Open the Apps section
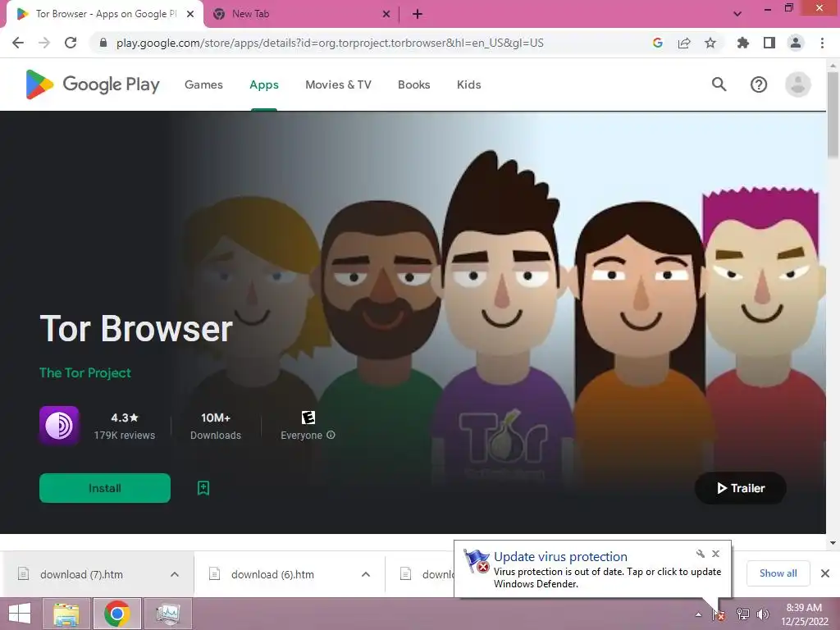 tap(264, 84)
